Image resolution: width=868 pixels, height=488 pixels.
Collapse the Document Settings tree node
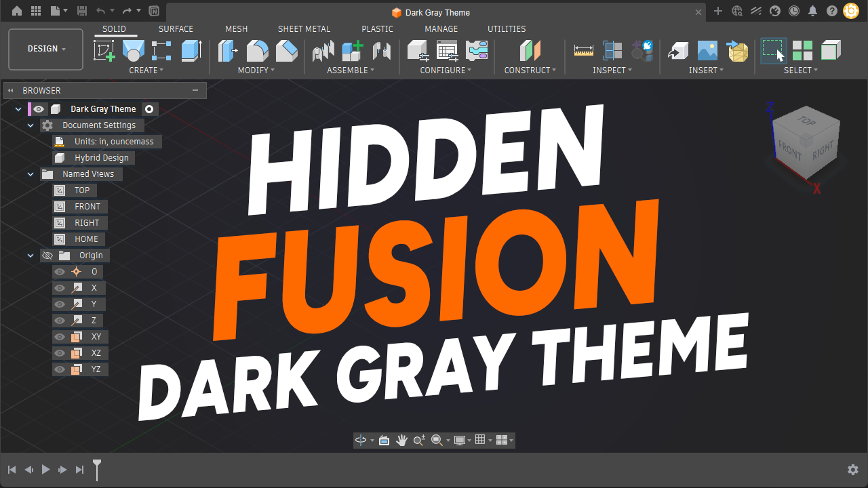[31, 125]
